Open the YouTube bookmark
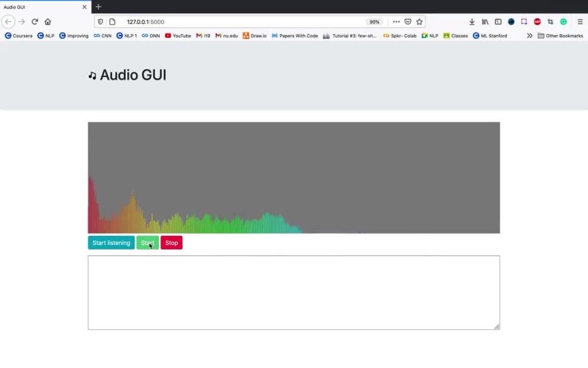 point(178,36)
